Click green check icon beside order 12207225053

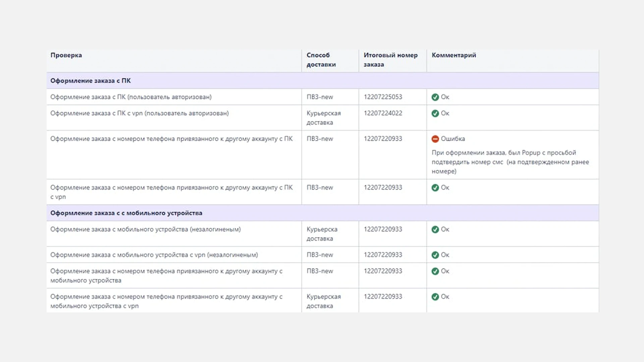435,97
